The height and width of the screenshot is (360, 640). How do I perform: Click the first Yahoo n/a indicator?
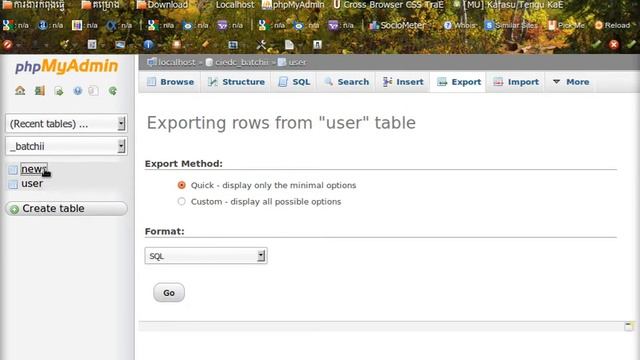tap(230, 25)
